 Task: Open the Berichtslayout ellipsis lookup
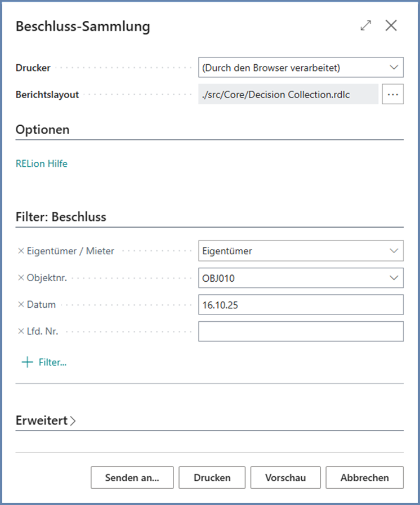(x=392, y=94)
